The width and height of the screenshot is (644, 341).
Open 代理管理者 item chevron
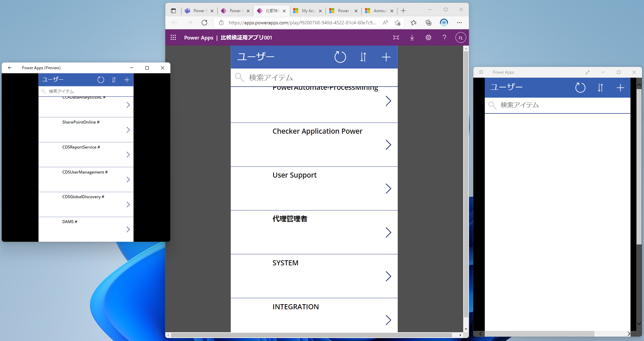[x=388, y=232]
